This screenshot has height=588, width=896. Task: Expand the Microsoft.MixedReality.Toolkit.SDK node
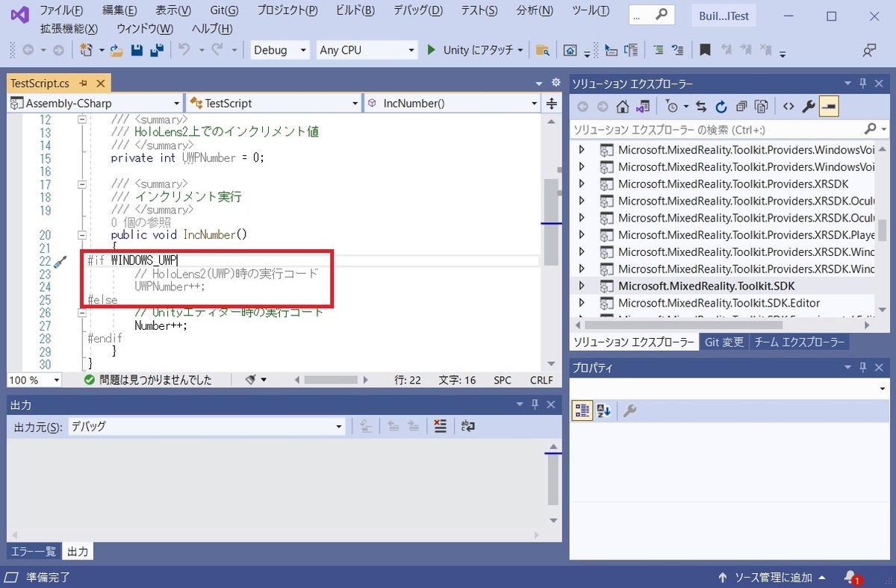pos(582,286)
